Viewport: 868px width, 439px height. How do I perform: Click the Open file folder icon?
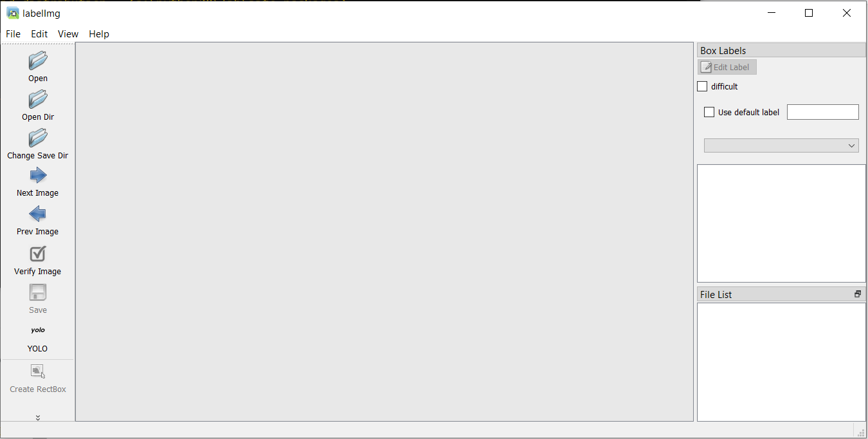[x=38, y=61]
